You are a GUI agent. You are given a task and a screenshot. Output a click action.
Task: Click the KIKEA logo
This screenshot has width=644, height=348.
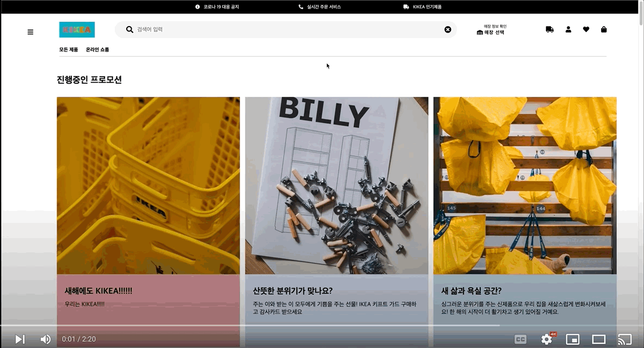77,29
